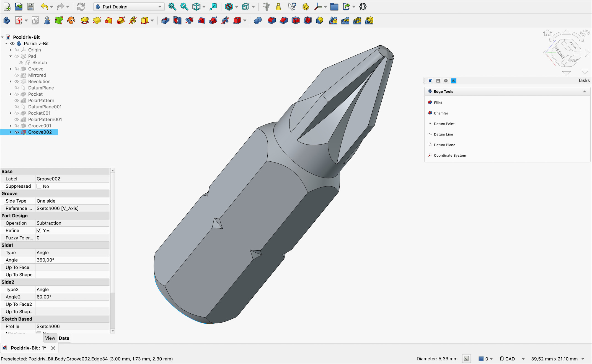Click Chamfer in Edge Tools
Screen dimensions: 592x364
441,113
